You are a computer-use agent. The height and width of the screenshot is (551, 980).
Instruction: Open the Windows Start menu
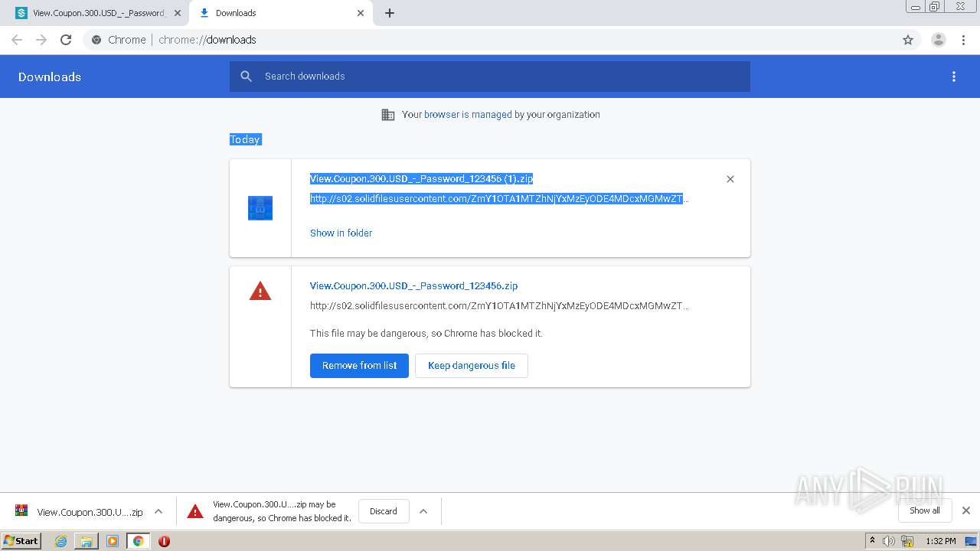point(21,541)
